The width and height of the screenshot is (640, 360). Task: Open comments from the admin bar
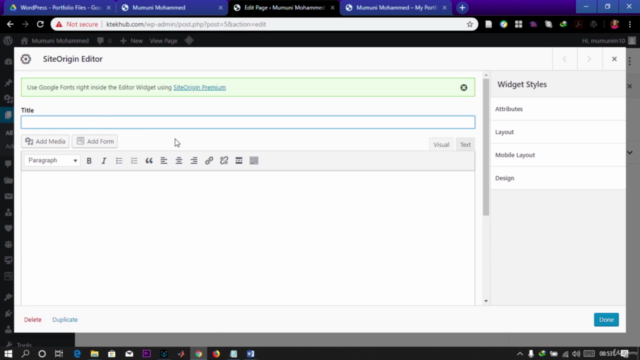104,41
